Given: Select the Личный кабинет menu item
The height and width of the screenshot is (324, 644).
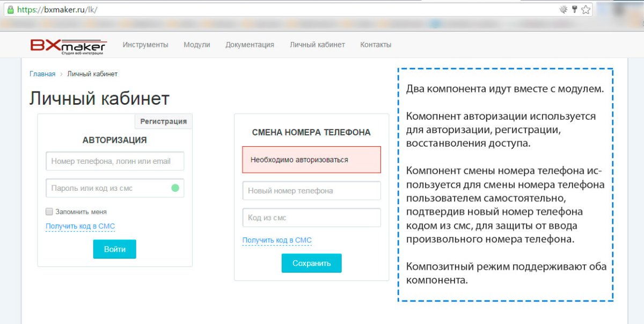Looking at the screenshot, I should (x=317, y=45).
